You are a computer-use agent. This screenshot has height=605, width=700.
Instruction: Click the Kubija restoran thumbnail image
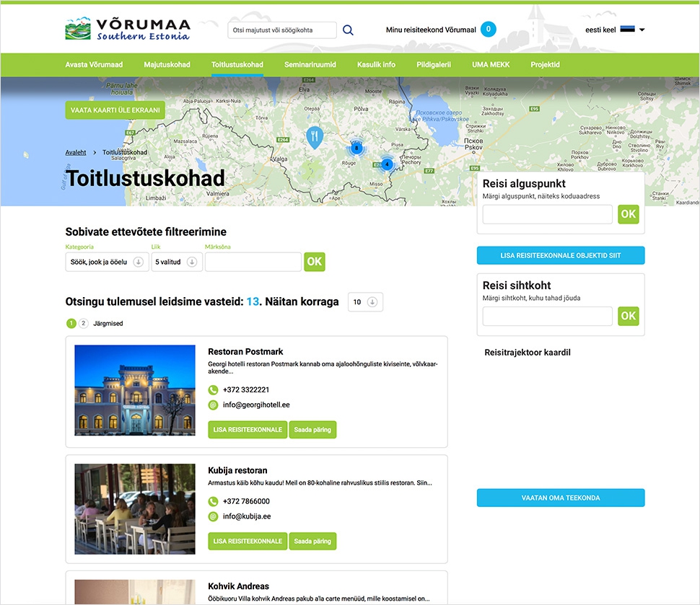135,509
